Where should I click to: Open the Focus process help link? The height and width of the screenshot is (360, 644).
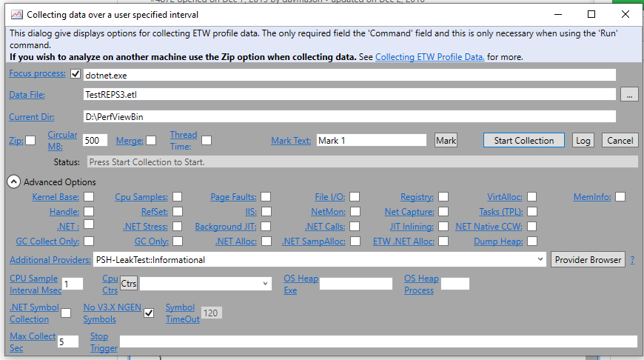click(x=37, y=73)
